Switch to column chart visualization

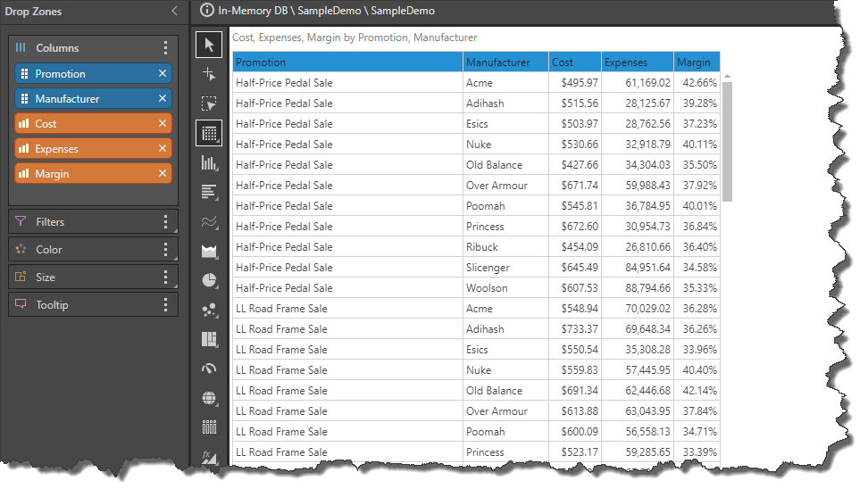(x=209, y=162)
